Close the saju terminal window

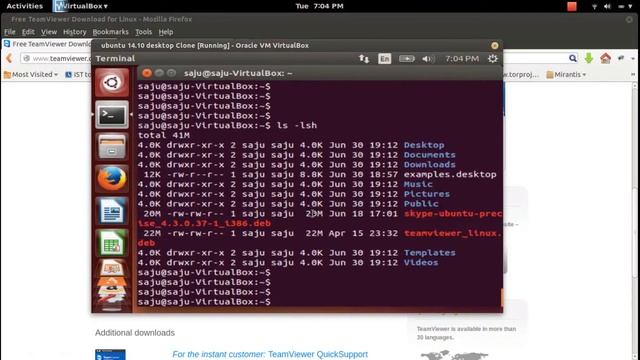click(x=147, y=73)
